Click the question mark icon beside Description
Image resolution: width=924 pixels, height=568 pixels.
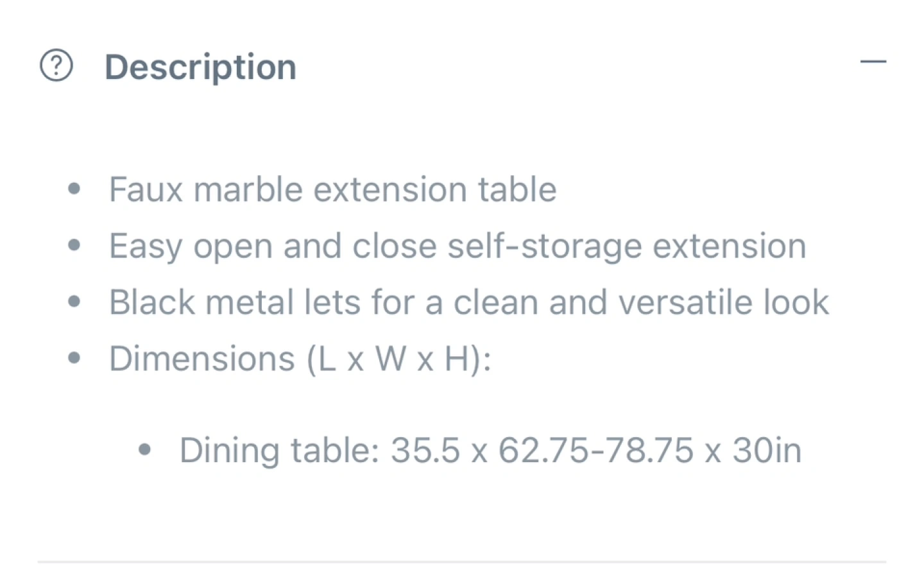coord(56,65)
